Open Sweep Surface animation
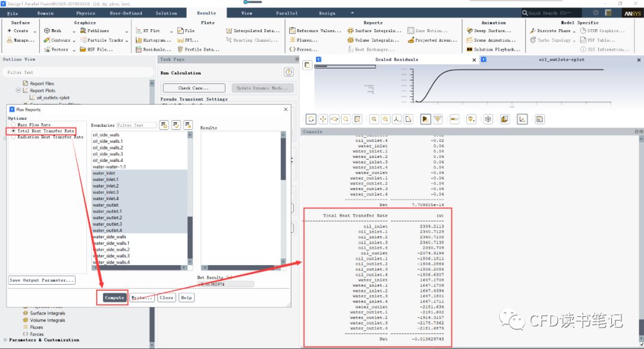Viewport: 644px width, 349px height. click(489, 31)
